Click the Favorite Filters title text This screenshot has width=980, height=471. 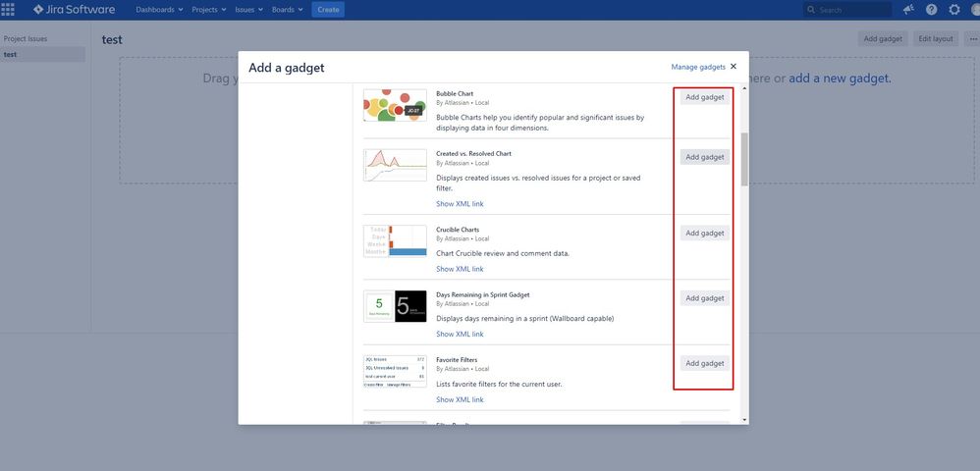tap(457, 360)
